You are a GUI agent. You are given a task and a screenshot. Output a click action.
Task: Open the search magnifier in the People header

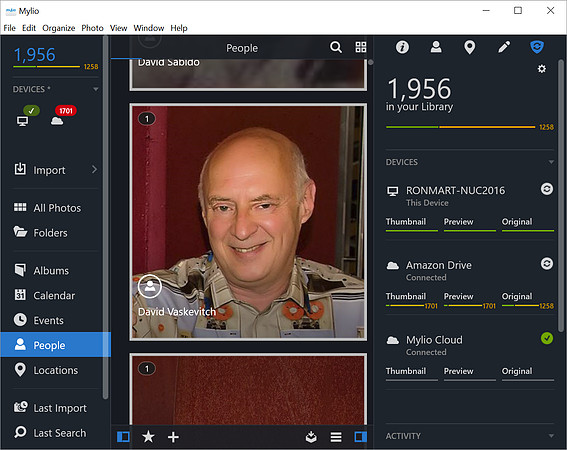click(x=336, y=47)
